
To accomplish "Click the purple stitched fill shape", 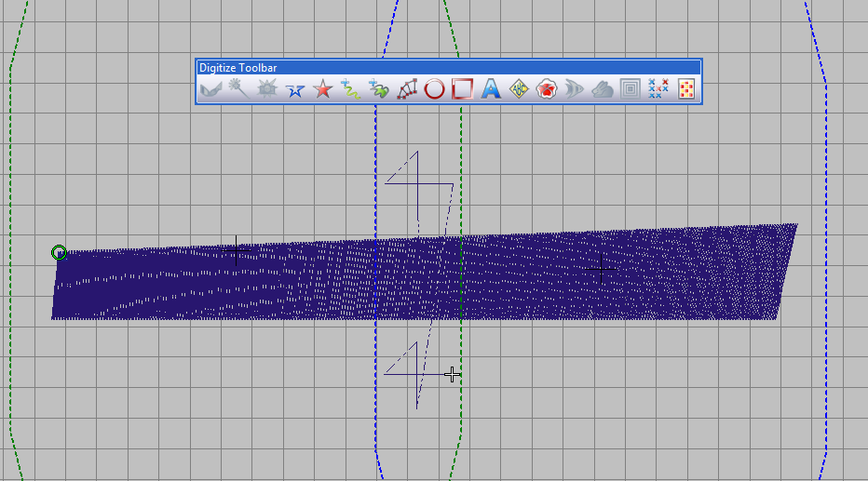I will click(425, 274).
